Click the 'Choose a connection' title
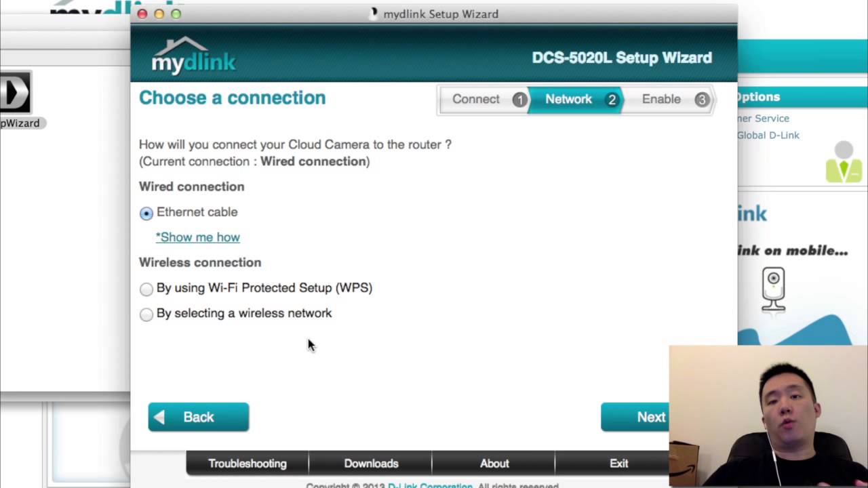Image resolution: width=868 pixels, height=488 pixels. 233,98
